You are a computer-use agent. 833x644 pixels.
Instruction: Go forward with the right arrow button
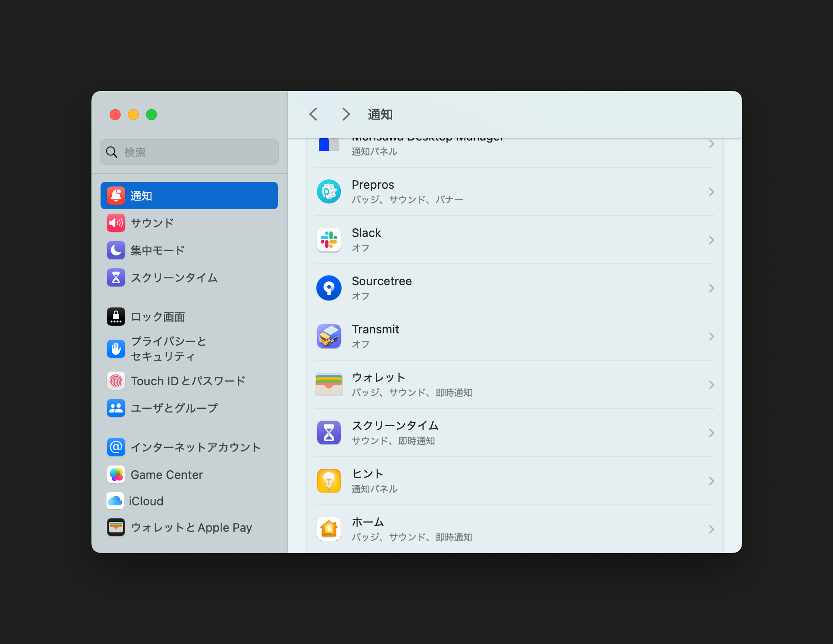[x=346, y=114]
